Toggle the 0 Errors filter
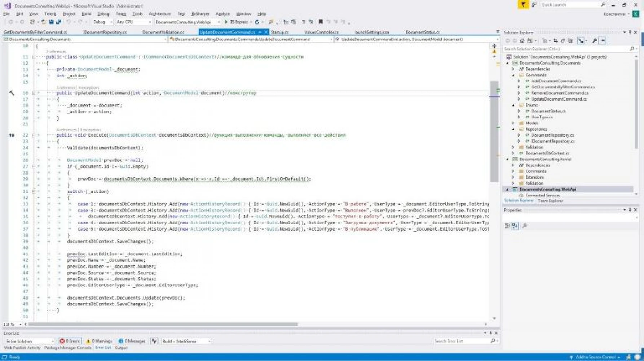This screenshot has height=361, width=644. pyautogui.click(x=70, y=341)
